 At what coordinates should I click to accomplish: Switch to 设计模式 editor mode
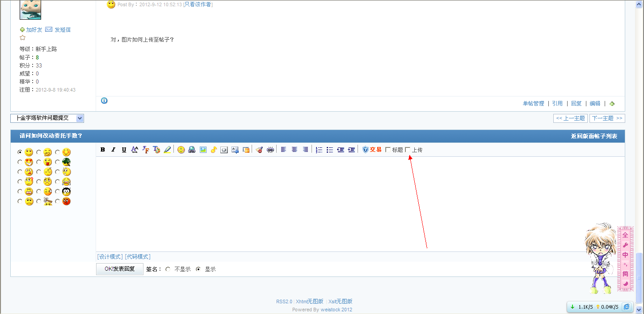pos(110,257)
